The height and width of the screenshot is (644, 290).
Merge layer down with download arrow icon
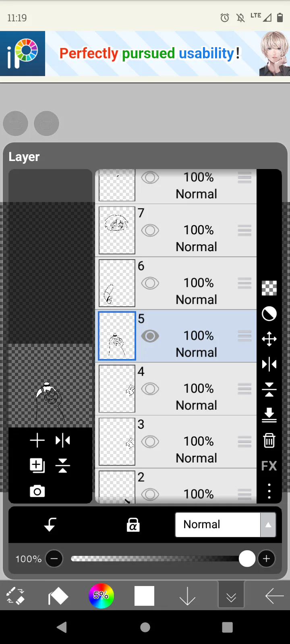[269, 415]
